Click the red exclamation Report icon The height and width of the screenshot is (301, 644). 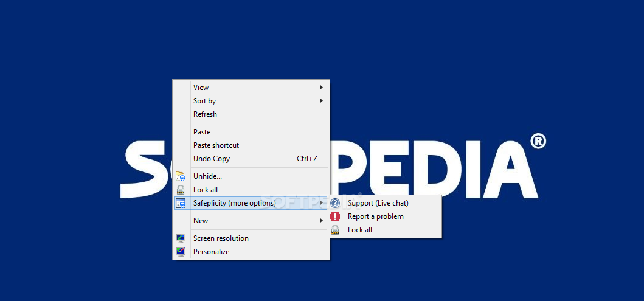pos(335,216)
